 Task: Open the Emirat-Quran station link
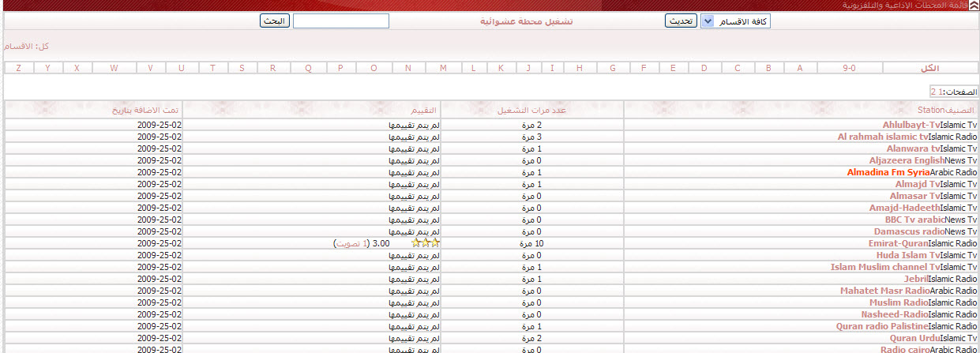pyautogui.click(x=898, y=243)
